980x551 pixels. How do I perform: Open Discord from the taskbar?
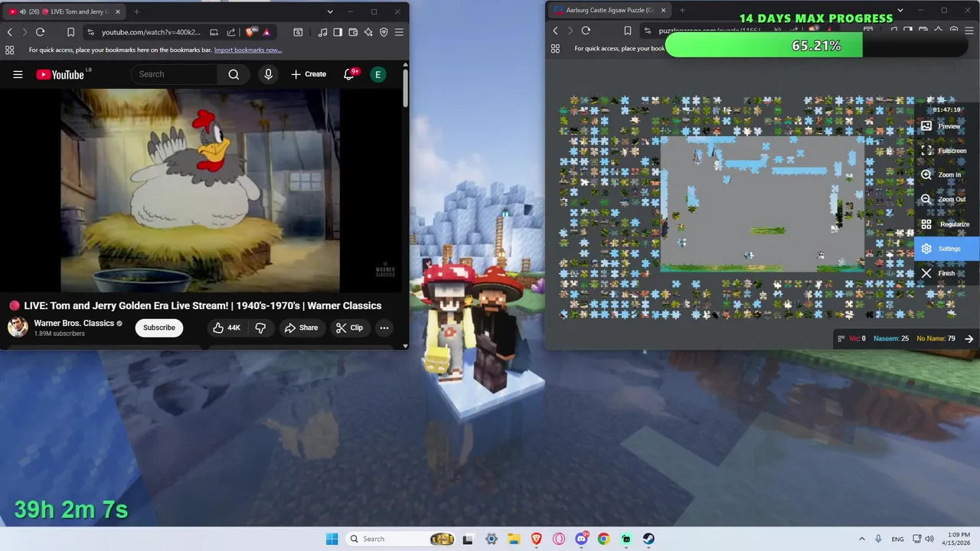point(581,539)
